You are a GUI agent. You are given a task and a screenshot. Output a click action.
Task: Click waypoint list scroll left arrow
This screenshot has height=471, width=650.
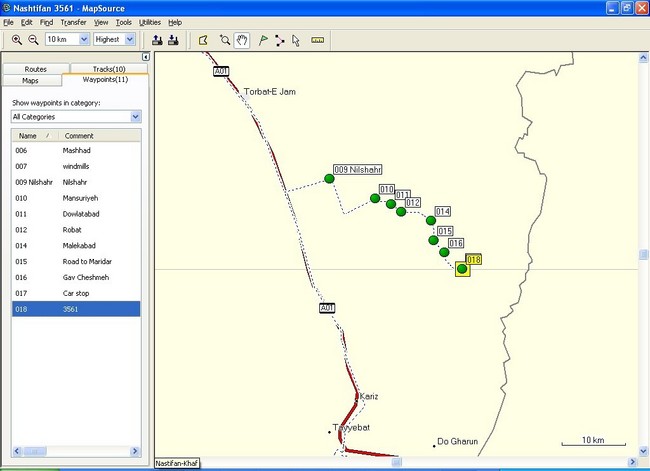click(x=17, y=451)
